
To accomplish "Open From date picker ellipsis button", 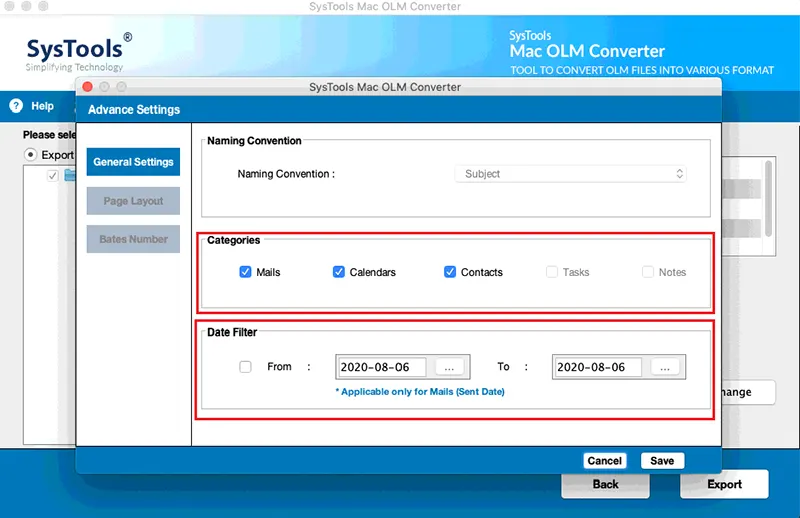I will [x=449, y=367].
